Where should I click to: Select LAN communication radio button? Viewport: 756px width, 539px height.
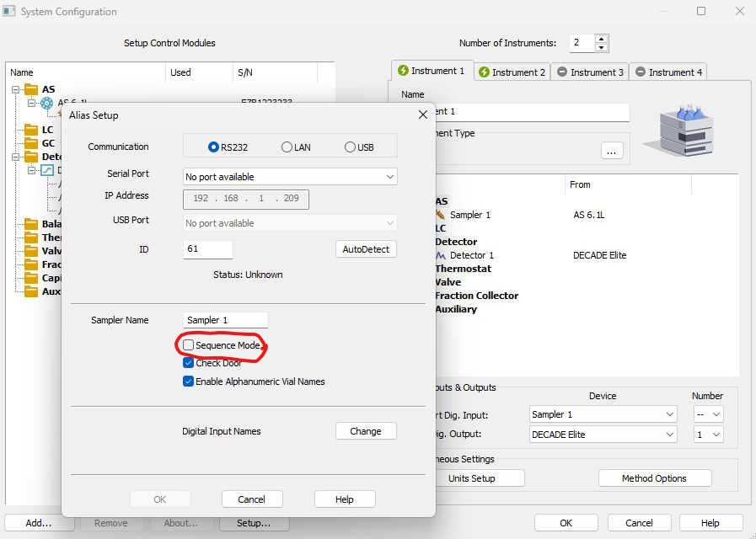(287, 147)
